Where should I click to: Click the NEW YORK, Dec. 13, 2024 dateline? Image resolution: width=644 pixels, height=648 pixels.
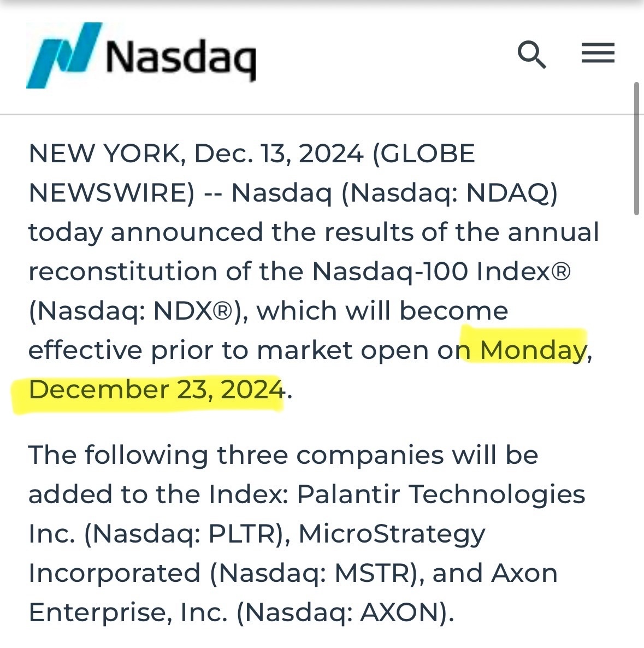196,154
